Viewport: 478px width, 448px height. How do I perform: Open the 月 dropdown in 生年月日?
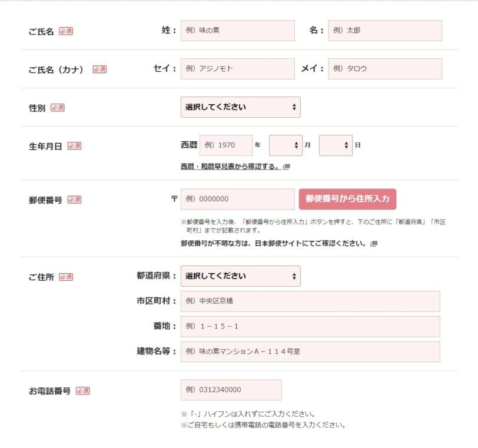point(285,145)
